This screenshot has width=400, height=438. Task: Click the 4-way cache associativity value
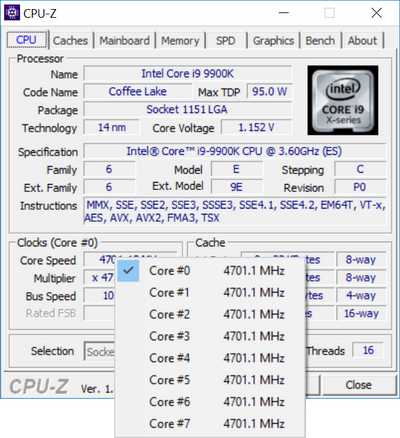pos(361,295)
